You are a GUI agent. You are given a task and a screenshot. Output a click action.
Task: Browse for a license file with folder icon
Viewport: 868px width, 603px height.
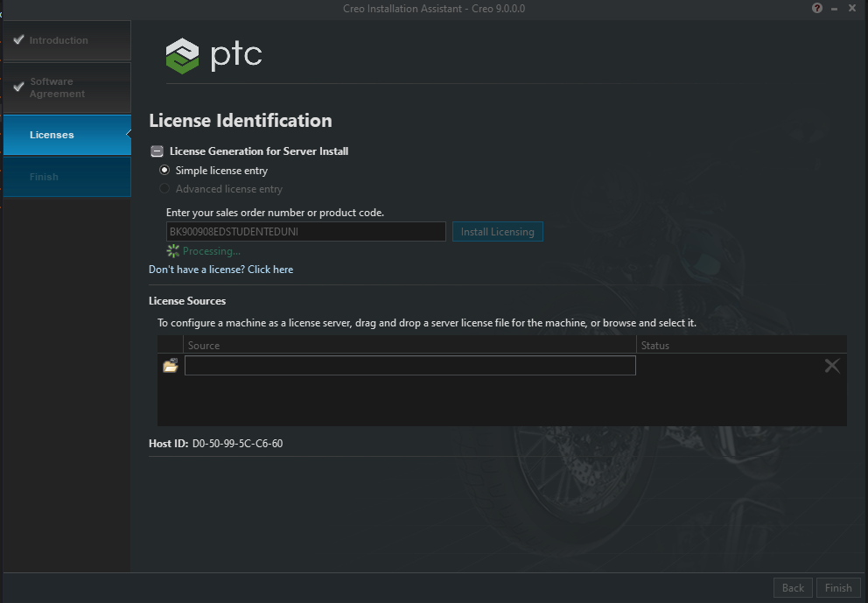click(x=171, y=366)
